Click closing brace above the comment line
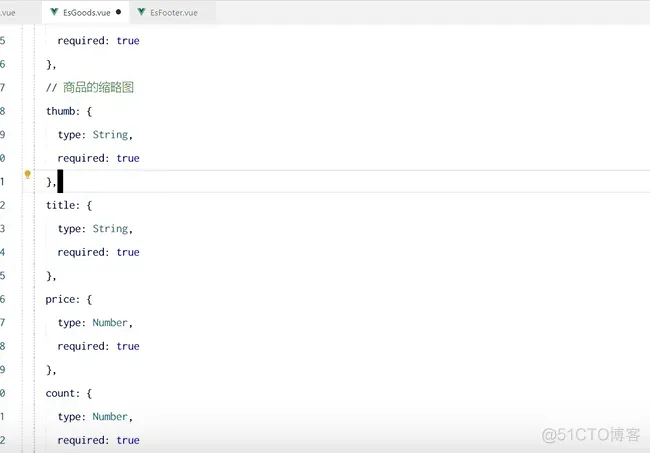 (51, 64)
